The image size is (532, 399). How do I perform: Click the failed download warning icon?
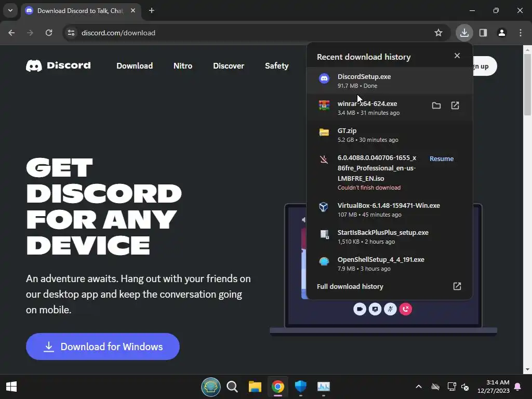click(324, 159)
